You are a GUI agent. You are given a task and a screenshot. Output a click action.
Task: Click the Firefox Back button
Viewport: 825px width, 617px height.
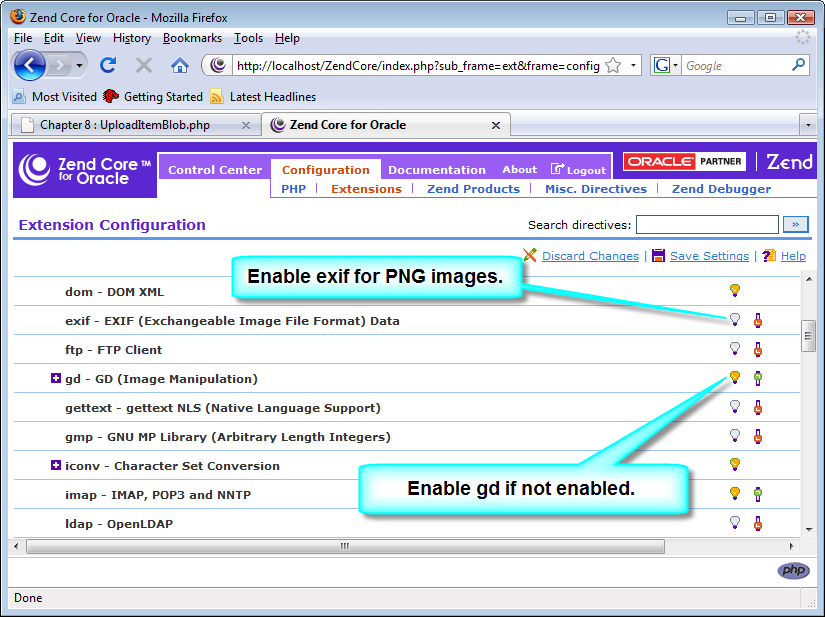click(x=29, y=65)
